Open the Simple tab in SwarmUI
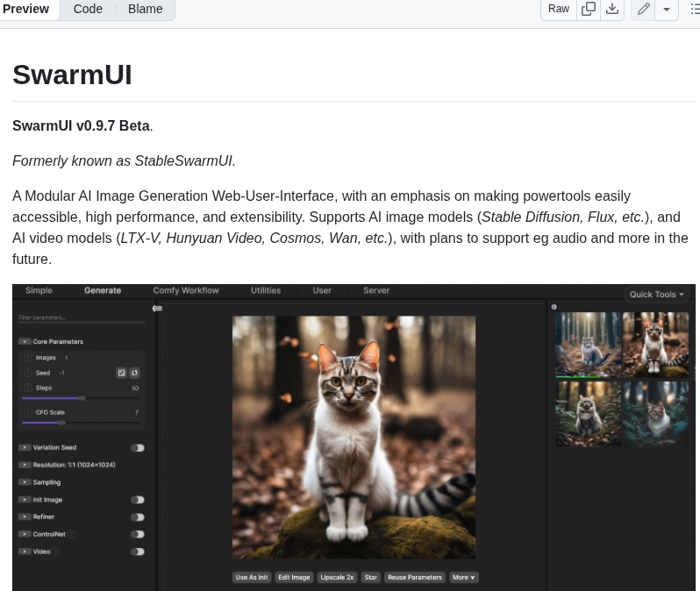 [x=39, y=290]
